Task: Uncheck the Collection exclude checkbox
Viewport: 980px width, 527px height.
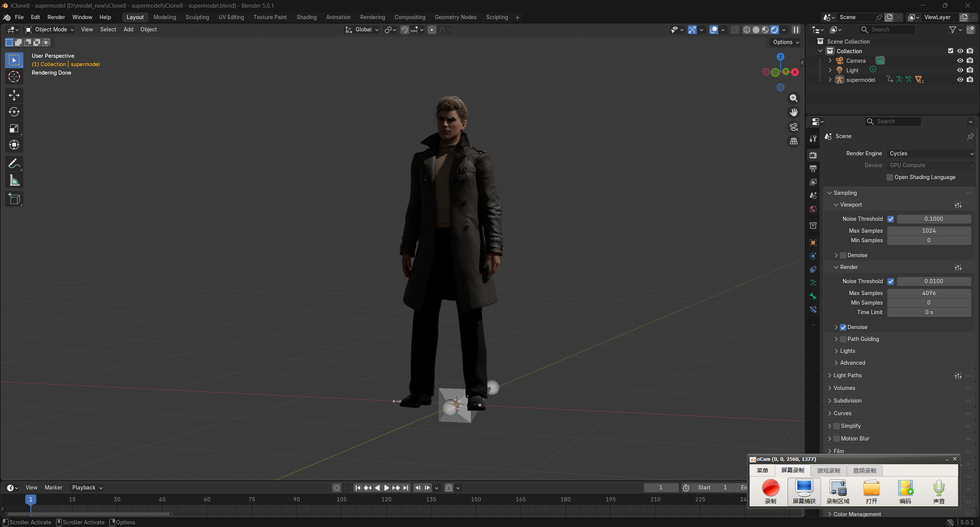Action: click(951, 51)
